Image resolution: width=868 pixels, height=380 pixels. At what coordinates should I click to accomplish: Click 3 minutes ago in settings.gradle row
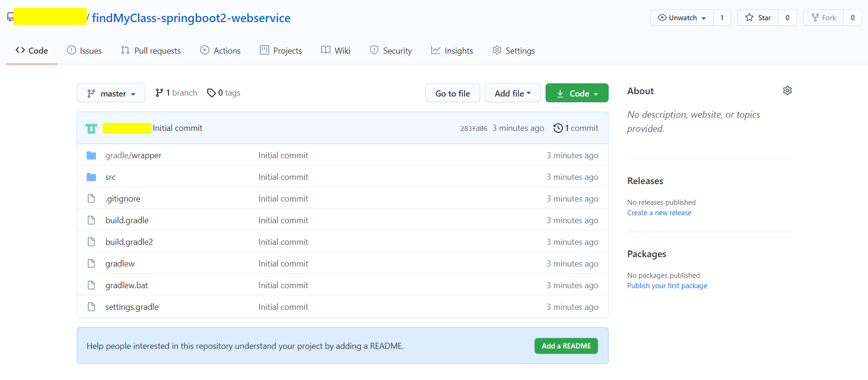tap(572, 307)
